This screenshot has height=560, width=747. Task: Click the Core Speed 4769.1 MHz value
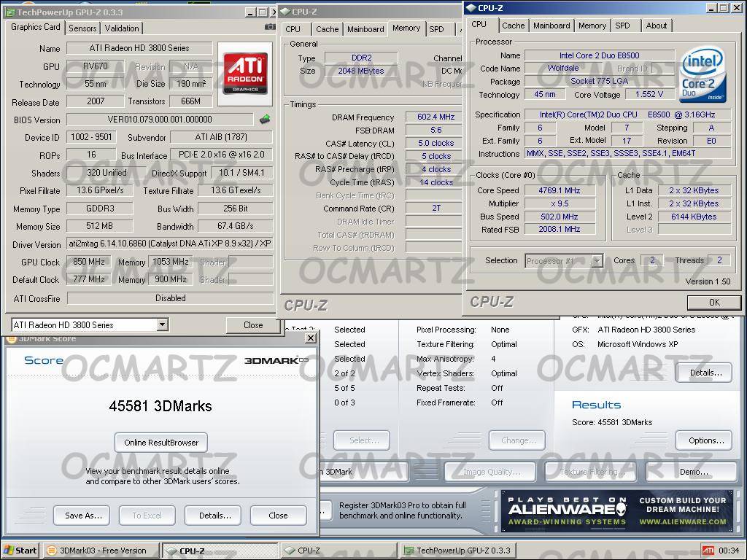[560, 190]
